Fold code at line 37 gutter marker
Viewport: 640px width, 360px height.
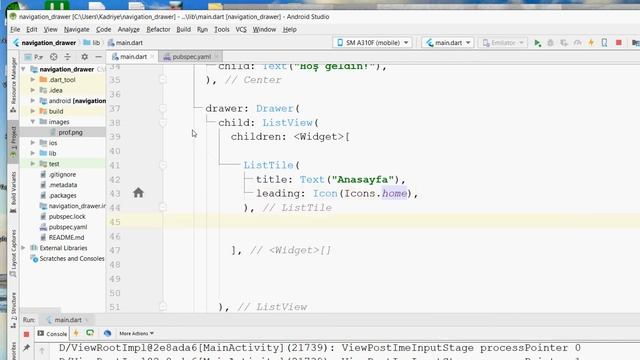[163, 108]
